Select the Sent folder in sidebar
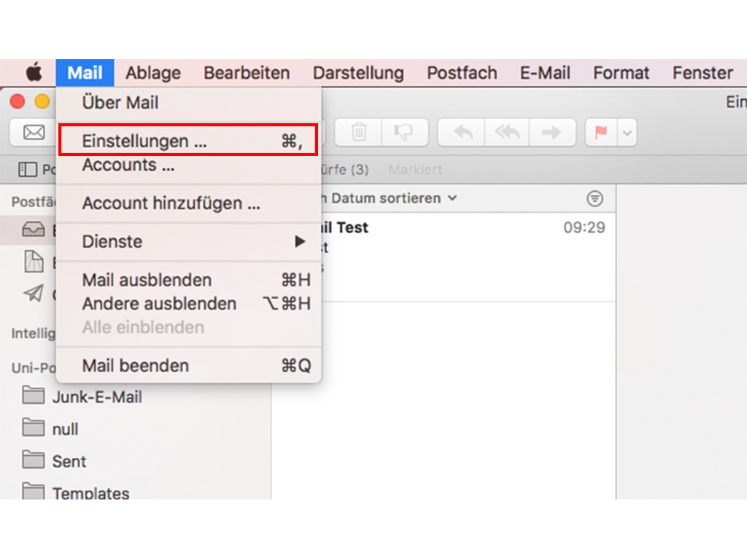 69,462
